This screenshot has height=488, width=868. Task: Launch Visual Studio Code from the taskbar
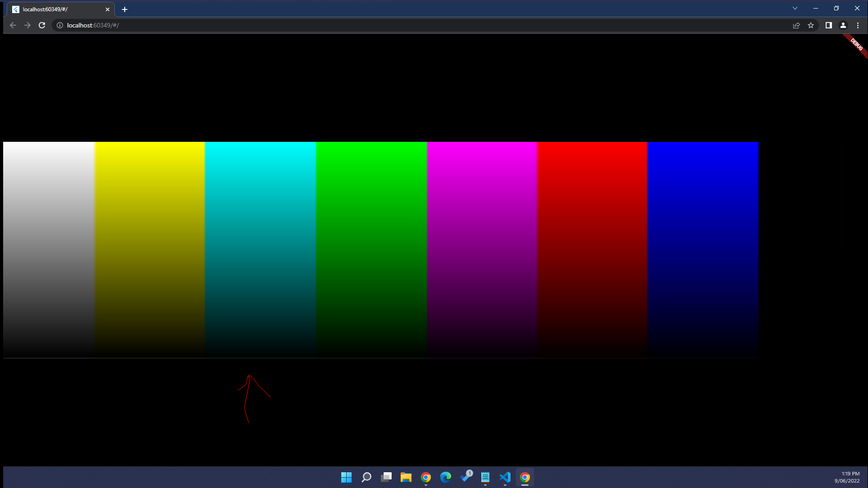tap(505, 478)
